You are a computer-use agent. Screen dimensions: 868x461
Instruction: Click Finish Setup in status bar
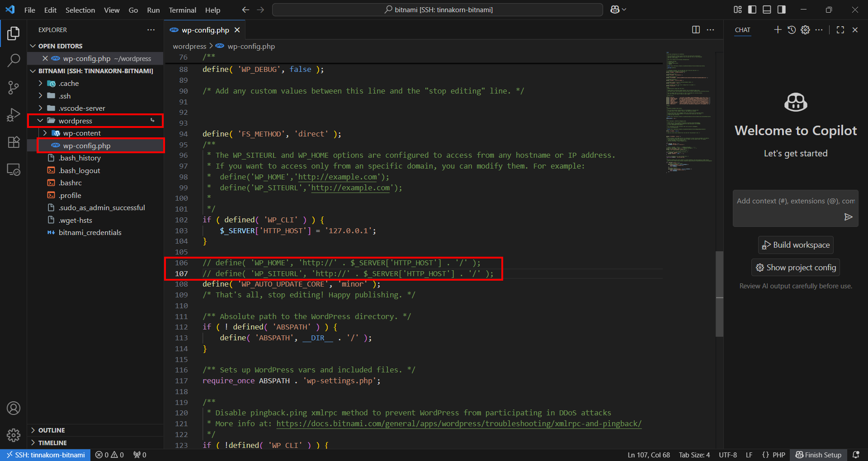(819, 455)
